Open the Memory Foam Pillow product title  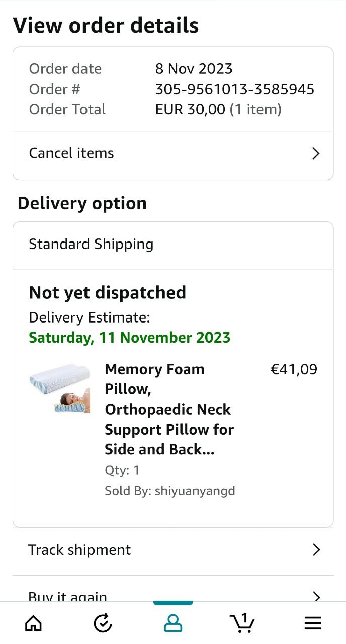(169, 409)
